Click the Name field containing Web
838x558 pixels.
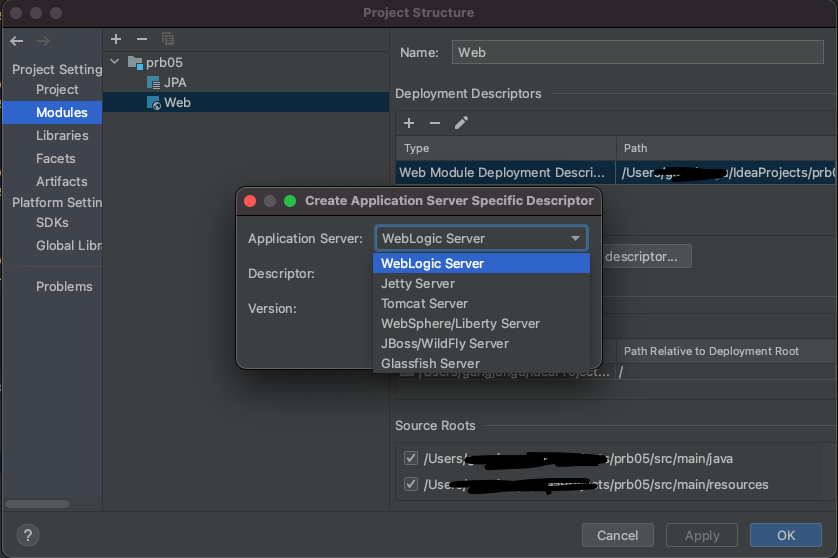point(637,52)
